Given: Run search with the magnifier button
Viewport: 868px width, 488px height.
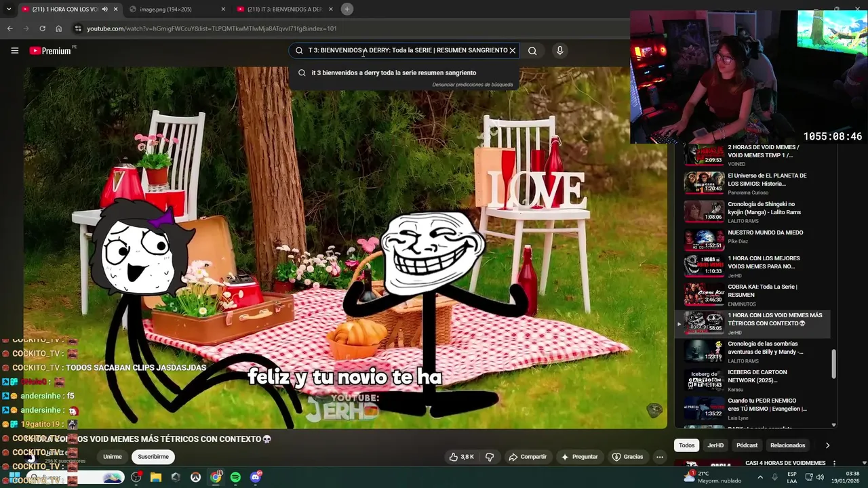Looking at the screenshot, I should coord(532,50).
